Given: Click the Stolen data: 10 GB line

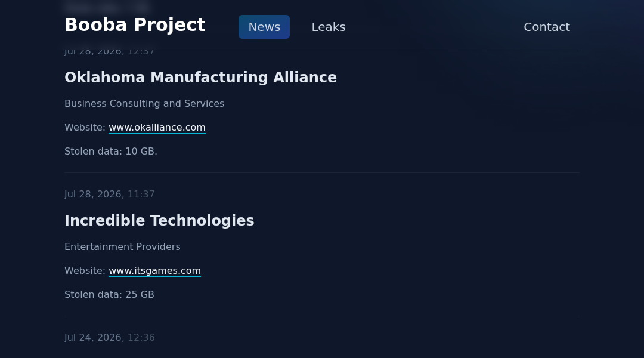Looking at the screenshot, I should pyautogui.click(x=111, y=152).
